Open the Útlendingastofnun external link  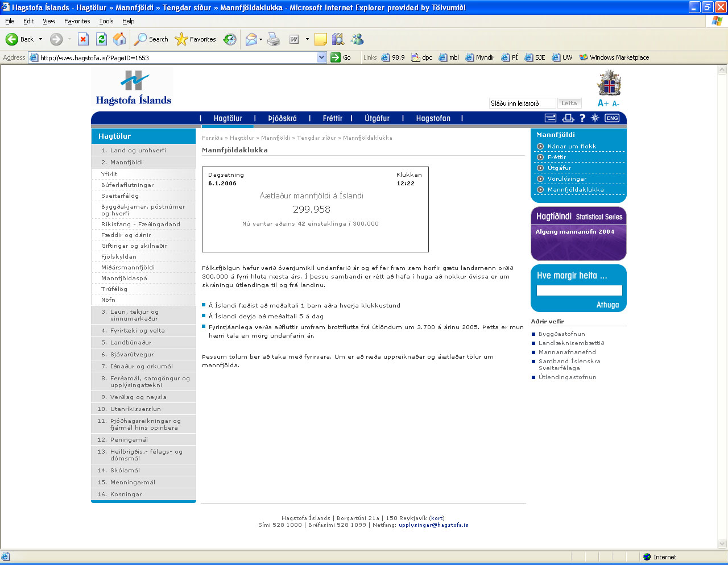[567, 377]
